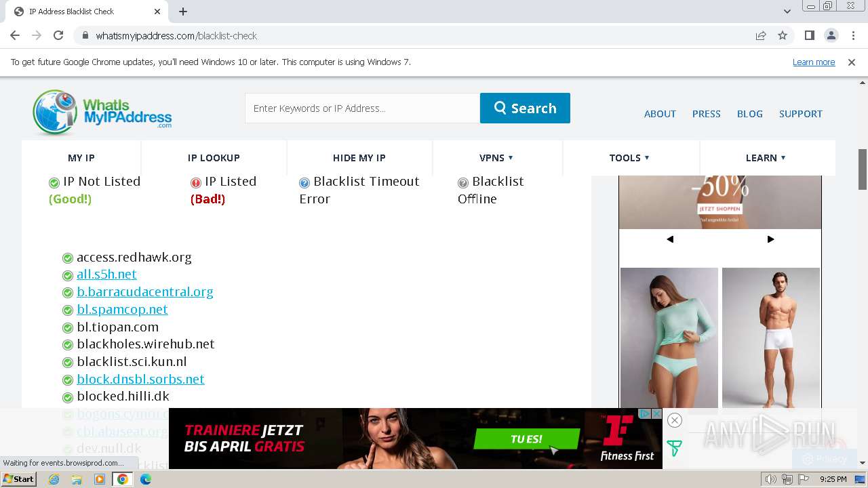Click the Freestar ad logo icon
The height and width of the screenshot is (488, 868).
[x=674, y=448]
